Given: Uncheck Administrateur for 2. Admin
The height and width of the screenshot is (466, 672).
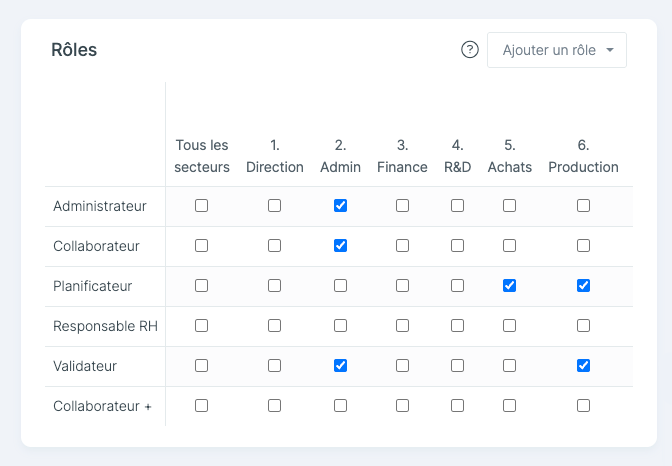Looking at the screenshot, I should point(340,206).
